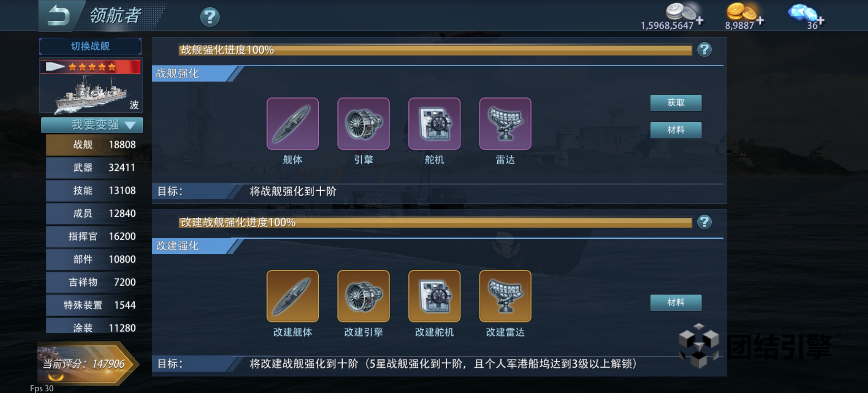Open the 改建雷达 rebuilt radar icon
Image resolution: width=868 pixels, height=393 pixels.
[x=505, y=296]
